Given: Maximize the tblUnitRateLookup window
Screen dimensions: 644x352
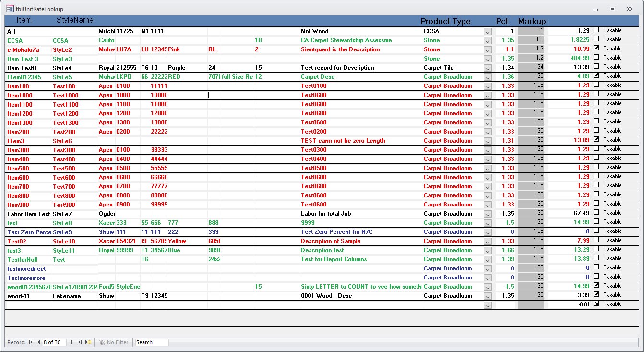Looking at the screenshot, I should [x=612, y=9].
